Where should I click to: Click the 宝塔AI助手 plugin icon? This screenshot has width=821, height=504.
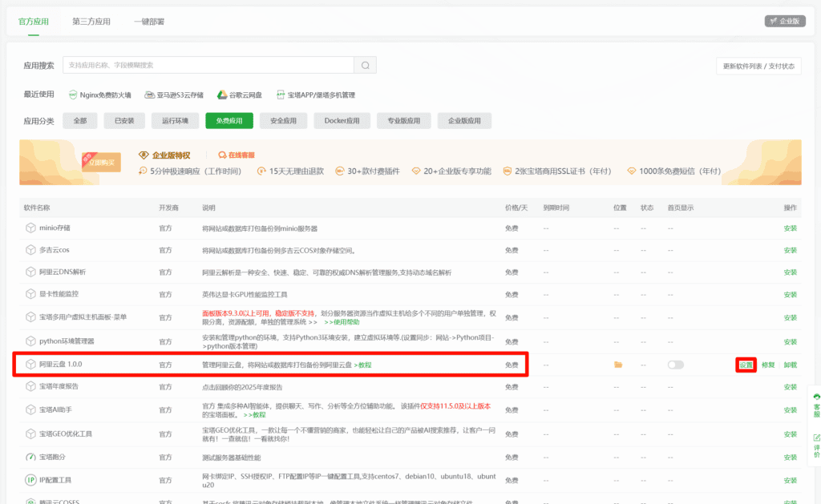(x=31, y=409)
